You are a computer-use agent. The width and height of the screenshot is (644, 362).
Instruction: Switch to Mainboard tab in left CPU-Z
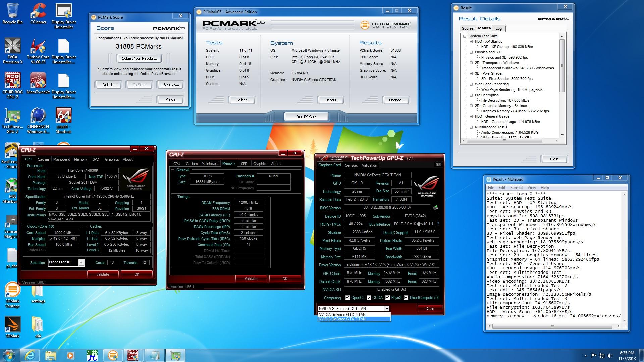coord(62,159)
